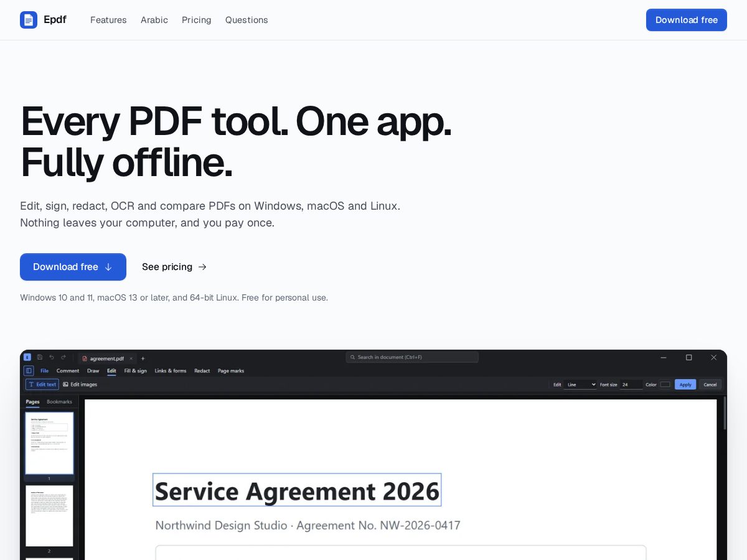Viewport: 747px width, 560px height.
Task: Click the Cancel button
Action: coord(710,385)
